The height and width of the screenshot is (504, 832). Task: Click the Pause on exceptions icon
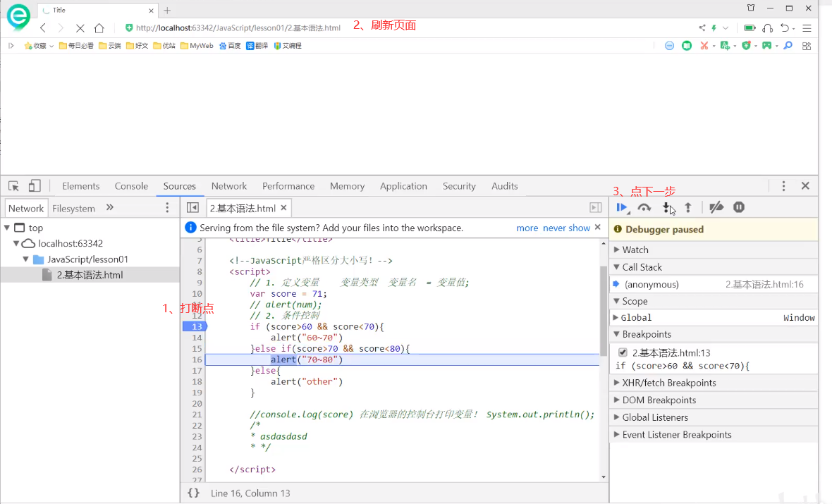click(x=738, y=207)
